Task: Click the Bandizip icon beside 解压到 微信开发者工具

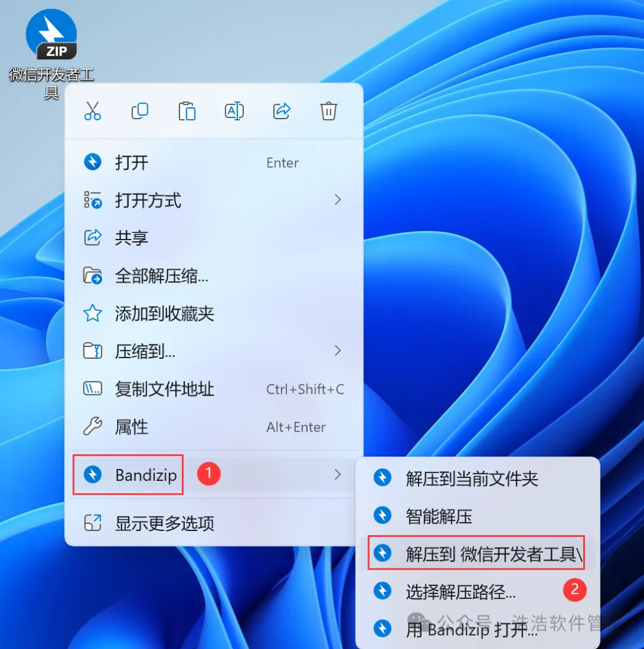Action: coord(382,553)
